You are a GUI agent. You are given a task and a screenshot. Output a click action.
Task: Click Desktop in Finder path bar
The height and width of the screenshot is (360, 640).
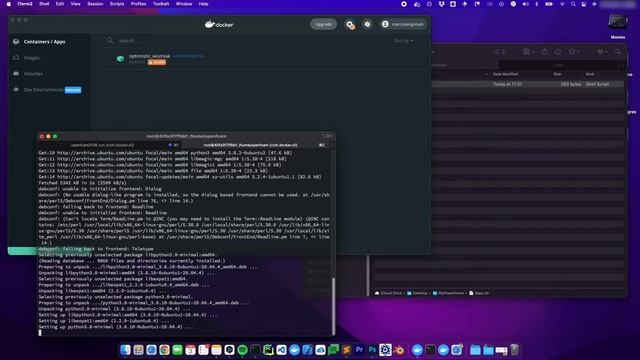pyautogui.click(x=417, y=293)
